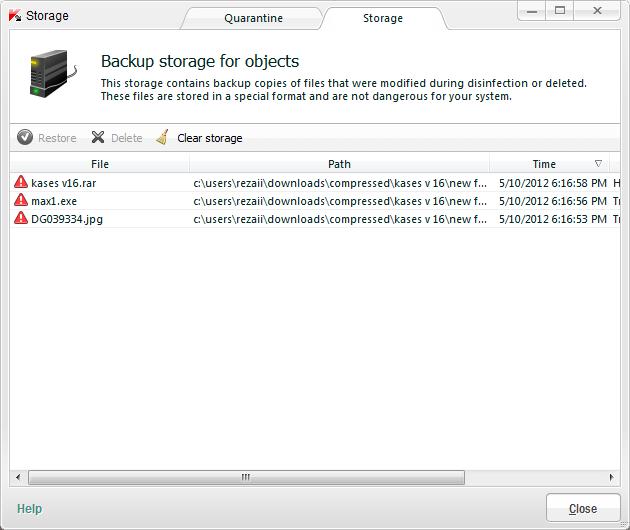Screen dimensions: 630x530
Task: Sort list by Time column header
Action: pos(544,164)
